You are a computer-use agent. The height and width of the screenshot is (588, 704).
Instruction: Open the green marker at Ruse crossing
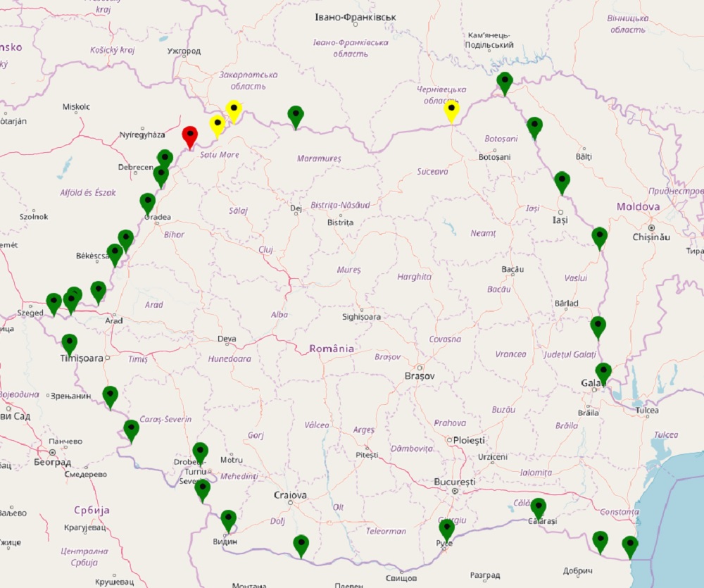point(446,529)
